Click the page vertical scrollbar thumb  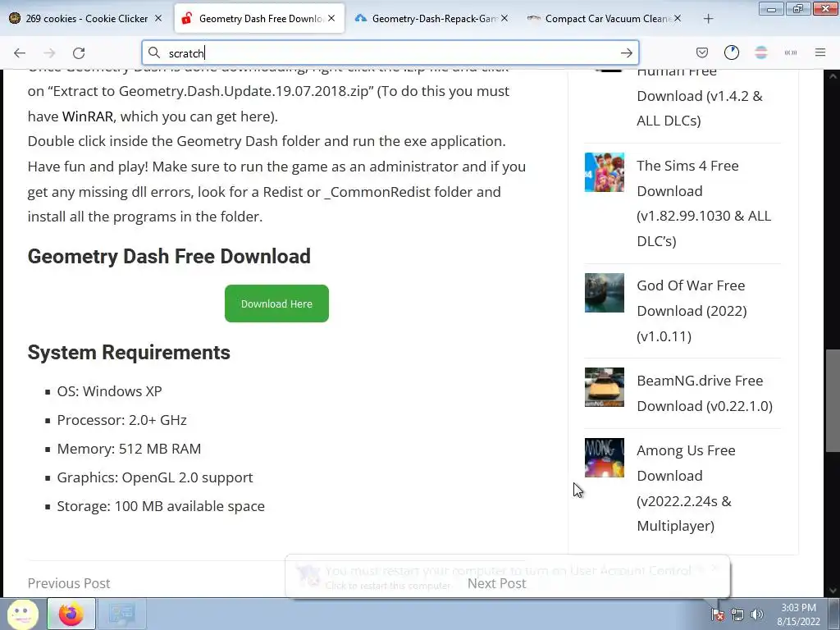tap(833, 400)
